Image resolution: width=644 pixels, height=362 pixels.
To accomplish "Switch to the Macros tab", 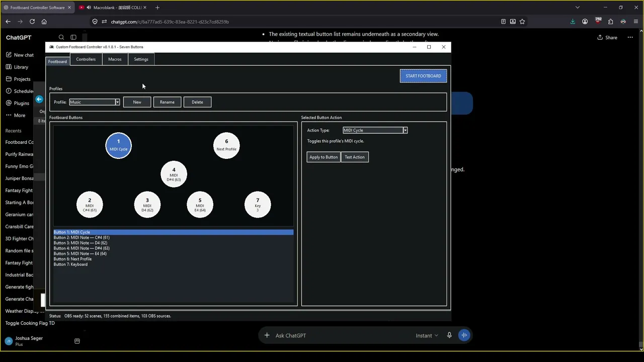I will [115, 59].
